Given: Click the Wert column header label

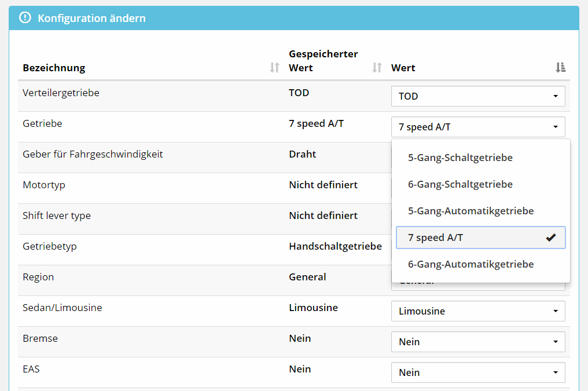Looking at the screenshot, I should [x=403, y=68].
